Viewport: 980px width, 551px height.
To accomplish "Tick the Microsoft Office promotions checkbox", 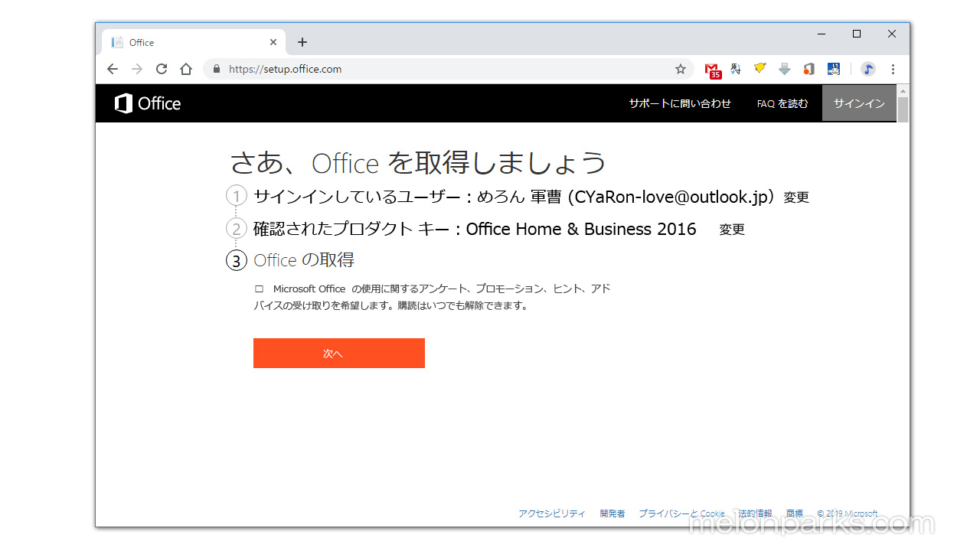I will click(x=259, y=289).
